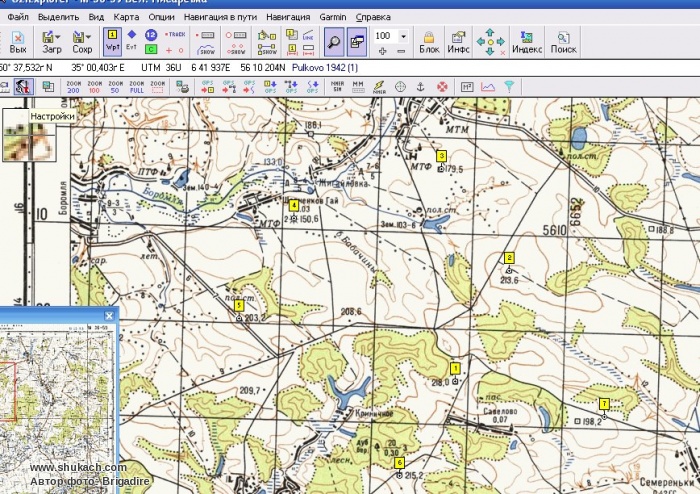This screenshot has width=700, height=494.
Task: Click the points SHOW icon
Action: click(236, 50)
